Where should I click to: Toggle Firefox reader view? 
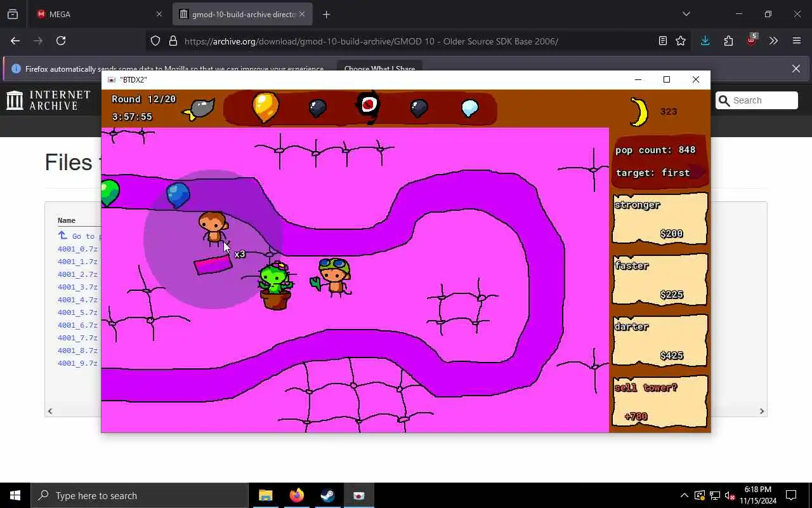click(662, 41)
